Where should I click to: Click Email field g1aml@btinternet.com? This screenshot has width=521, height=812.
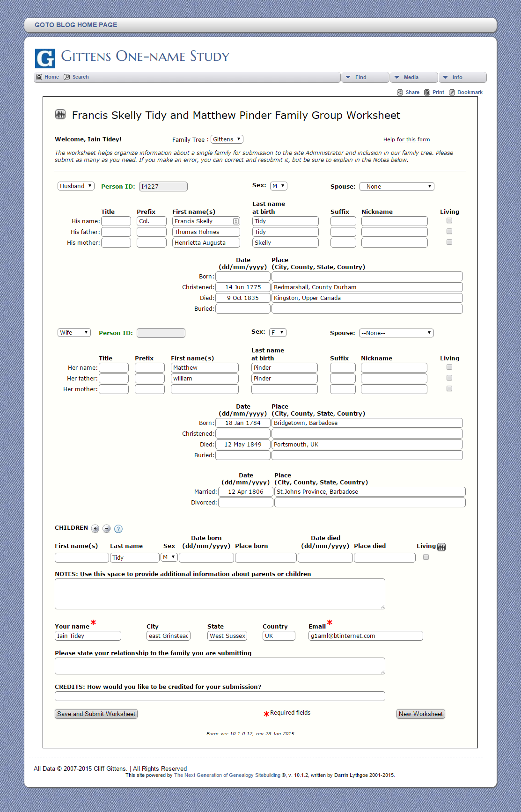pos(366,636)
